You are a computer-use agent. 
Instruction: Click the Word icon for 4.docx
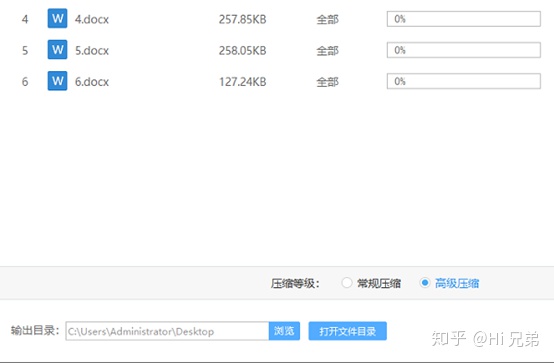(57, 18)
